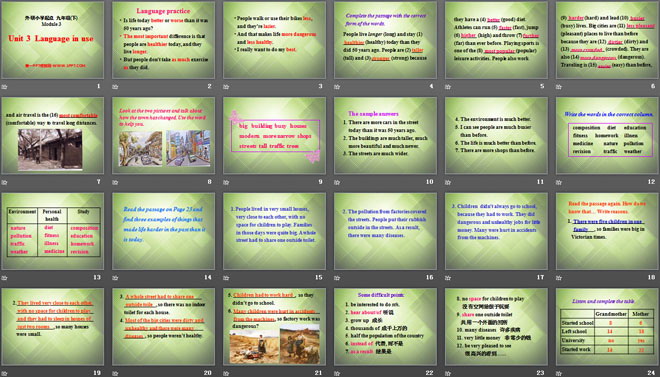Select 'Write the words in the correct column' slide
Screen dimensions: 660x377
tap(607, 135)
